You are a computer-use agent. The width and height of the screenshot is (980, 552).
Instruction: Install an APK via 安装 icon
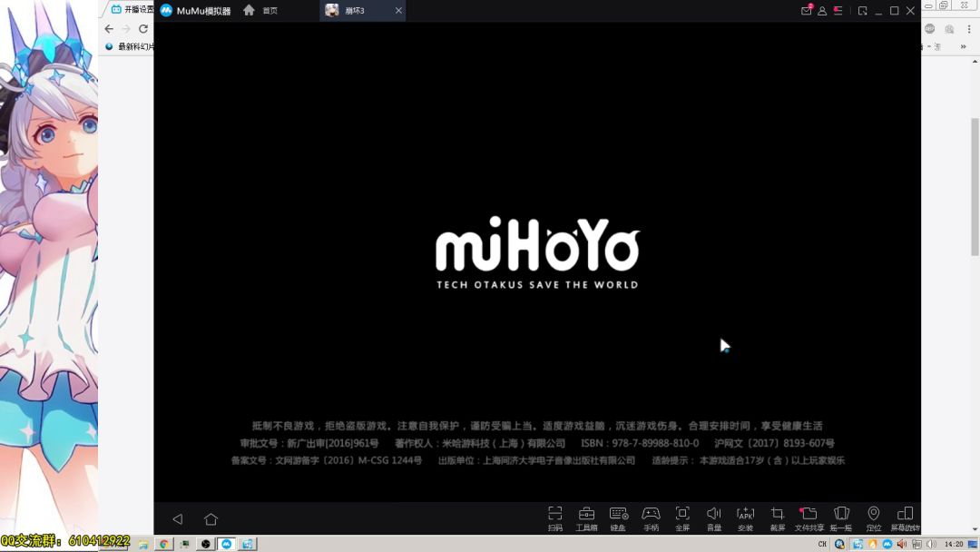pos(746,518)
